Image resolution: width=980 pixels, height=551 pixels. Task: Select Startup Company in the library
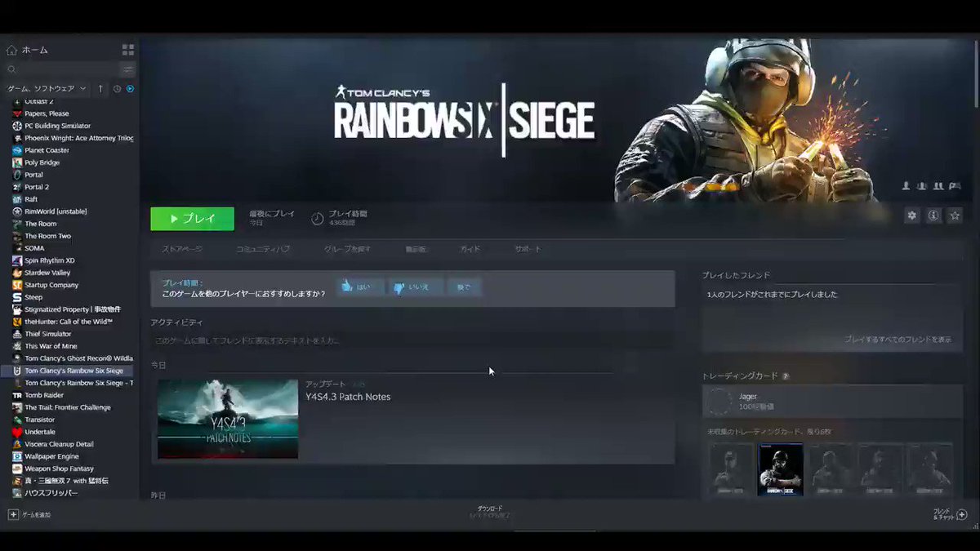click(51, 285)
